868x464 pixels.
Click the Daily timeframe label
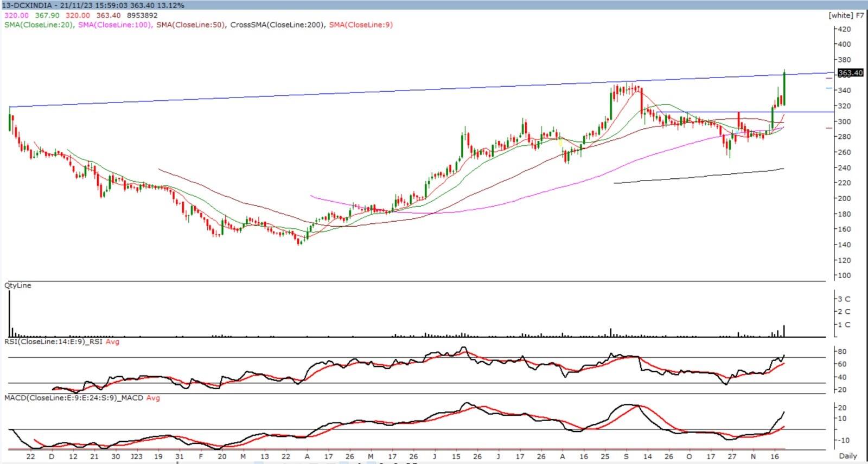point(848,456)
